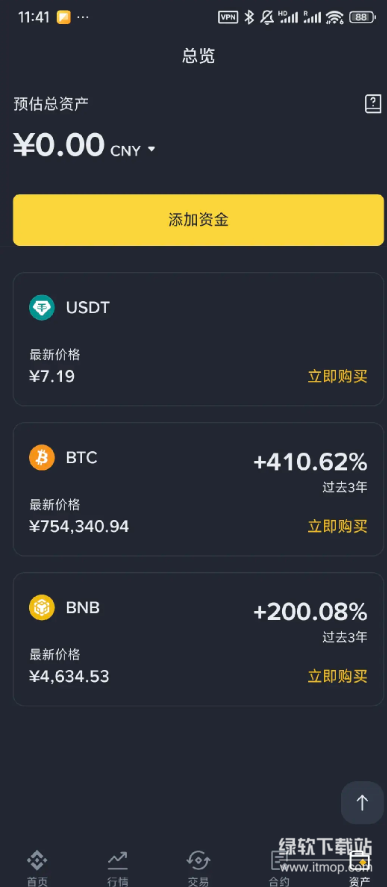This screenshot has height=887, width=387.
Task: Open the 行情 markets chart icon
Action: [x=118, y=861]
